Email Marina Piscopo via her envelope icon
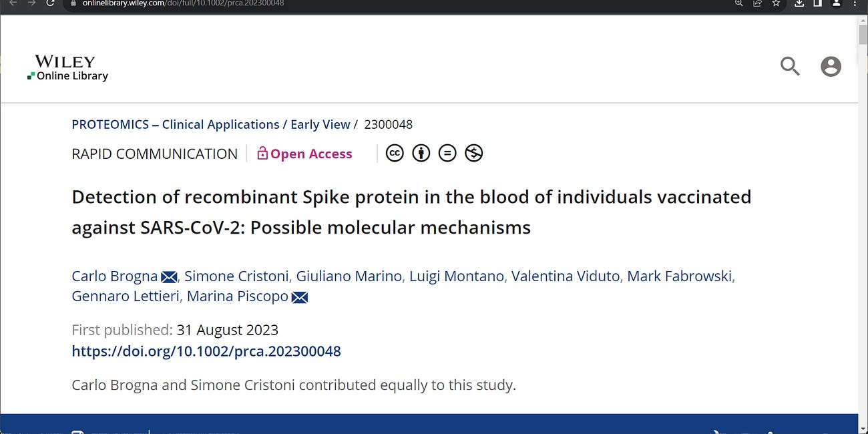Image resolution: width=868 pixels, height=434 pixels. [299, 297]
